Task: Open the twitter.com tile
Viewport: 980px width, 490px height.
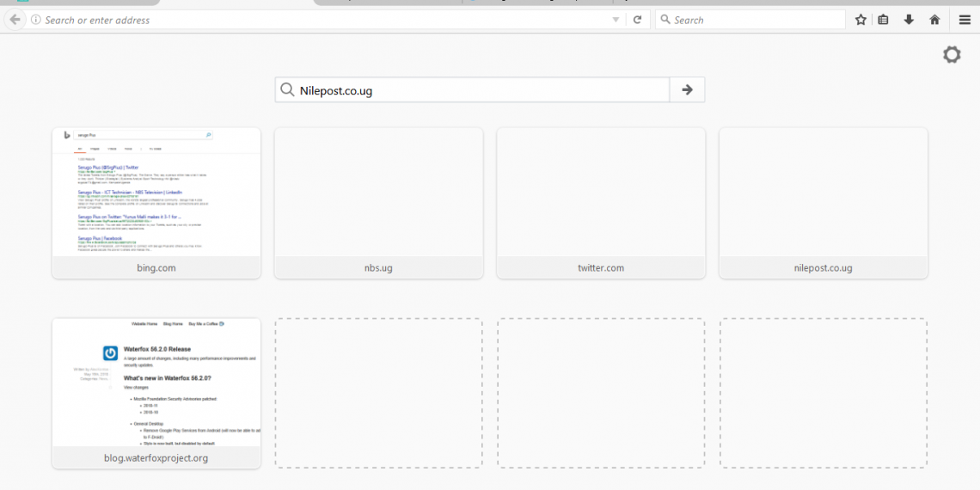Action: point(601,203)
